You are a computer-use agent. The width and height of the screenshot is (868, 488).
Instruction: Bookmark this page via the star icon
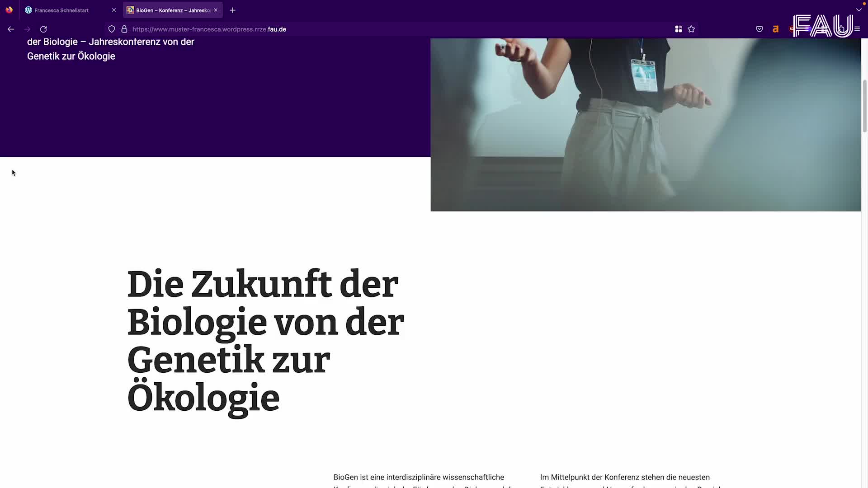click(x=691, y=29)
